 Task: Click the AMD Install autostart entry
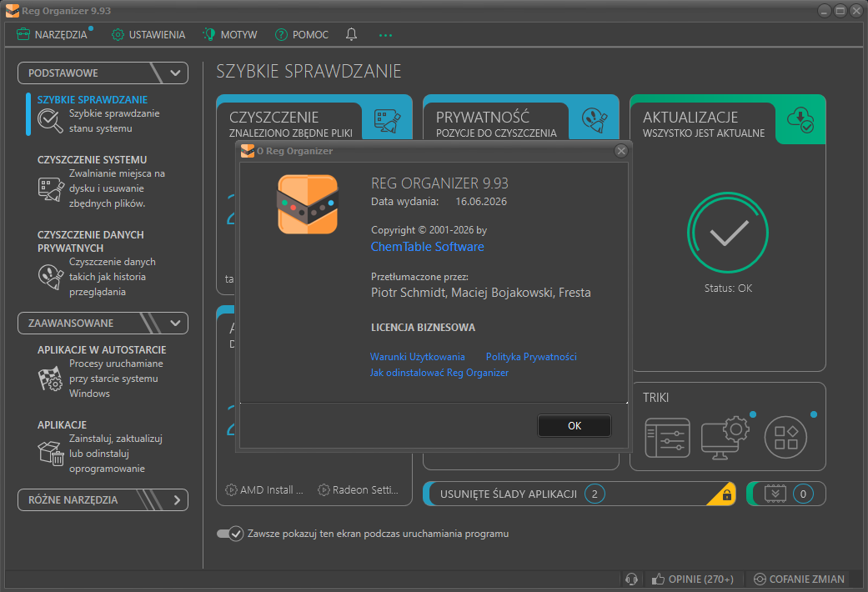(264, 490)
